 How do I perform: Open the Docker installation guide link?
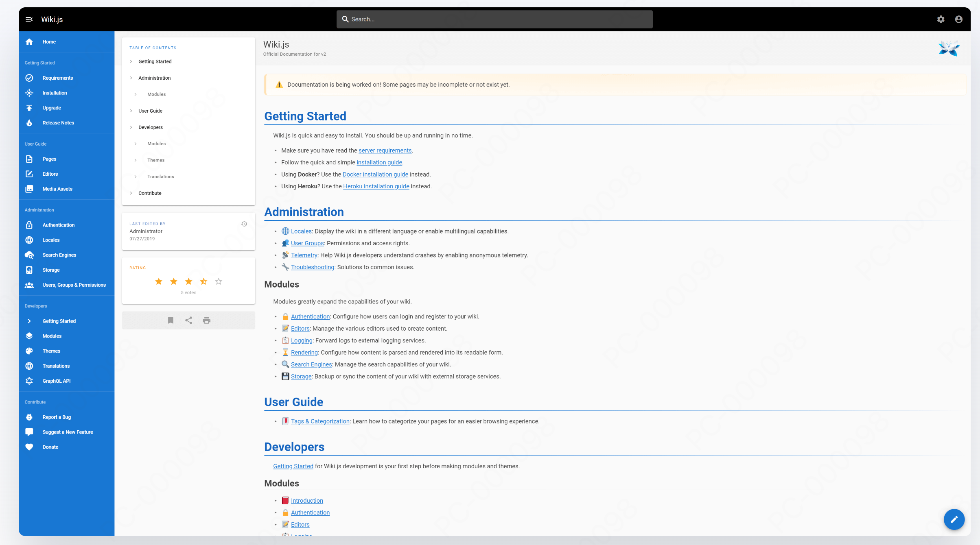pos(375,174)
